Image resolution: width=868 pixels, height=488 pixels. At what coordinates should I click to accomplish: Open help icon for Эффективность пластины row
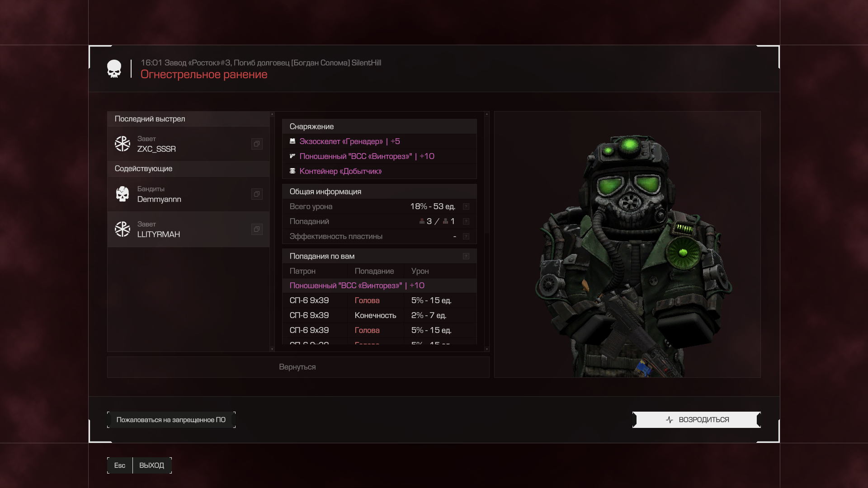point(466,236)
